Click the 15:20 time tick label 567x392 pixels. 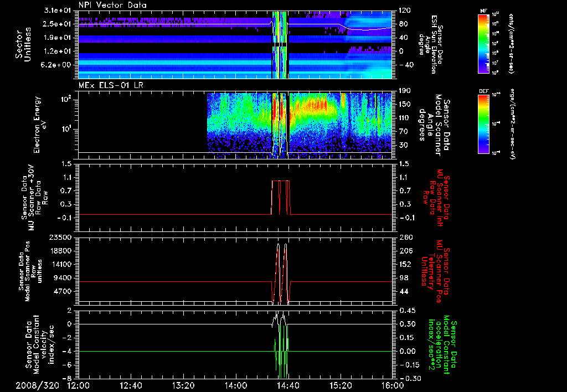[x=341, y=385]
